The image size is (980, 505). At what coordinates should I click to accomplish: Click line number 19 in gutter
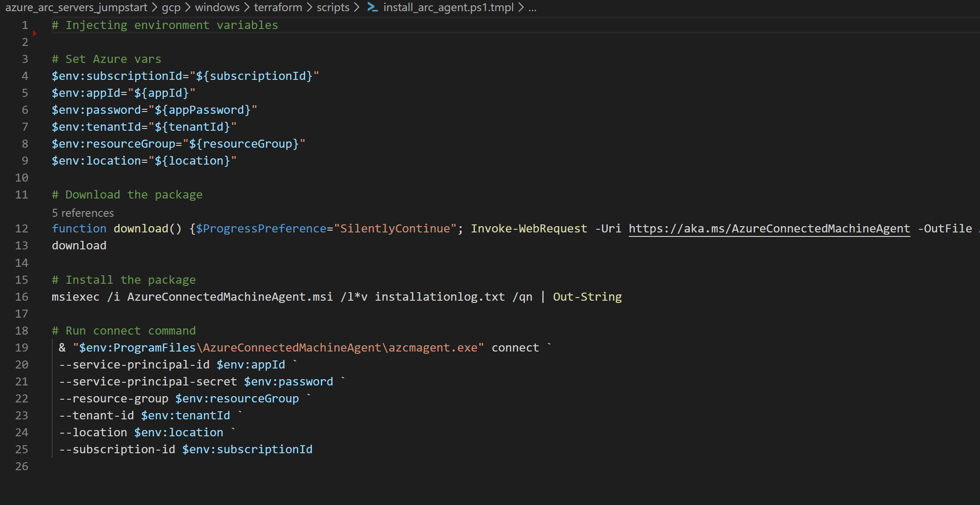pos(21,348)
